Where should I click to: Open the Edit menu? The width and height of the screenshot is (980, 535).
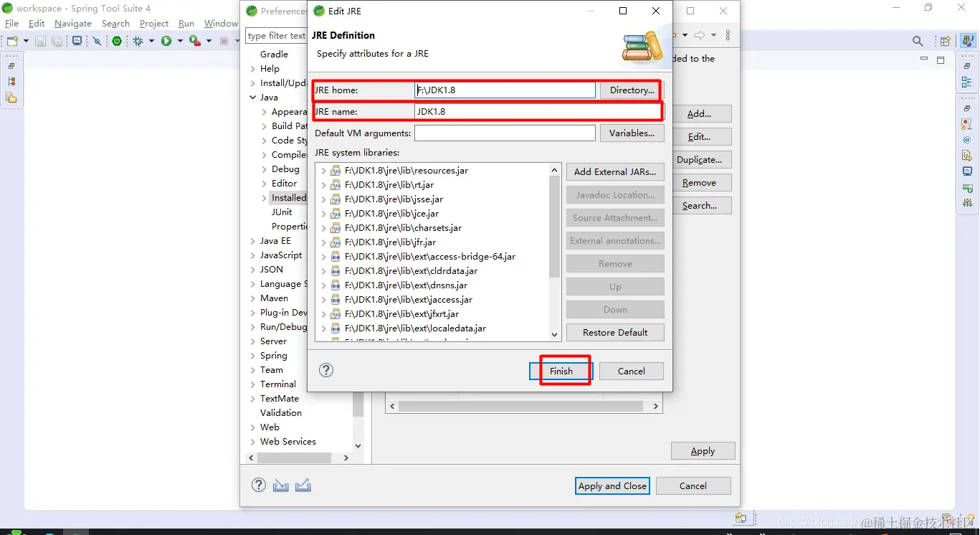(37, 24)
